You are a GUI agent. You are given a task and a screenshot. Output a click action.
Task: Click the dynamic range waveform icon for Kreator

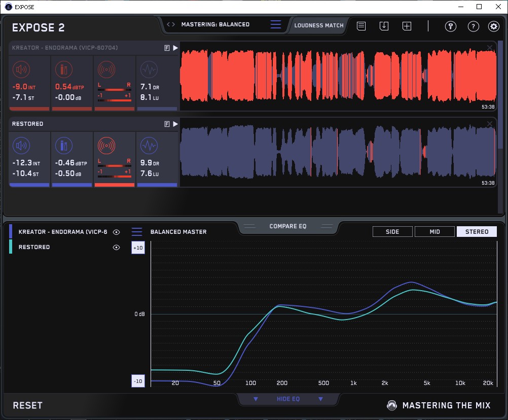[149, 70]
